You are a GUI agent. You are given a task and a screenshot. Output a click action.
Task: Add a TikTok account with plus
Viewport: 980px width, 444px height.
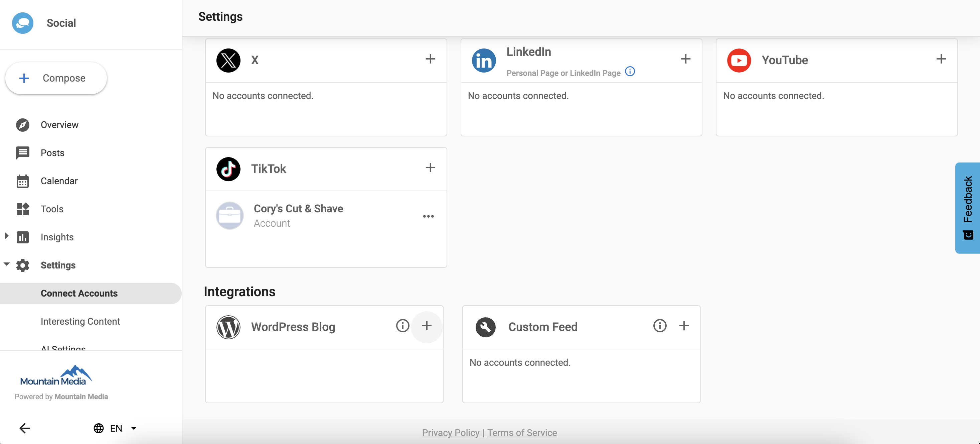[430, 168]
